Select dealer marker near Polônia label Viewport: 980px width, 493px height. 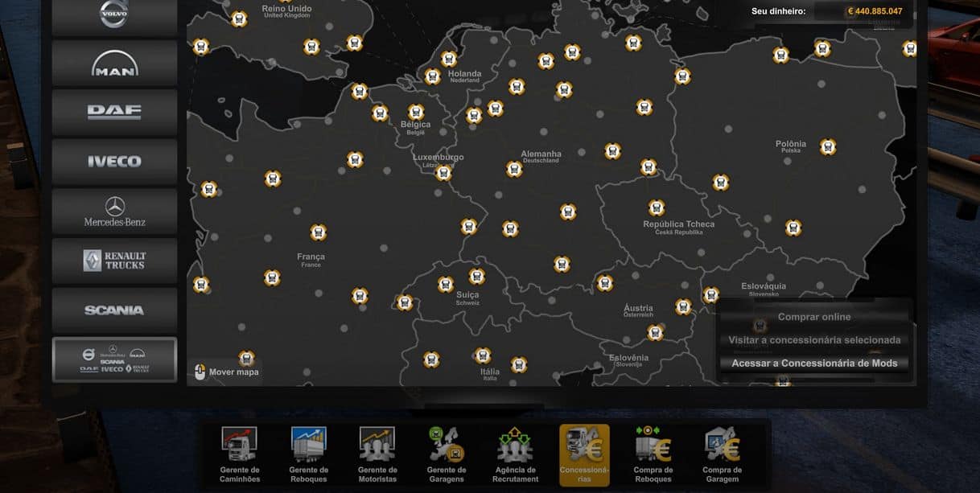(x=828, y=147)
